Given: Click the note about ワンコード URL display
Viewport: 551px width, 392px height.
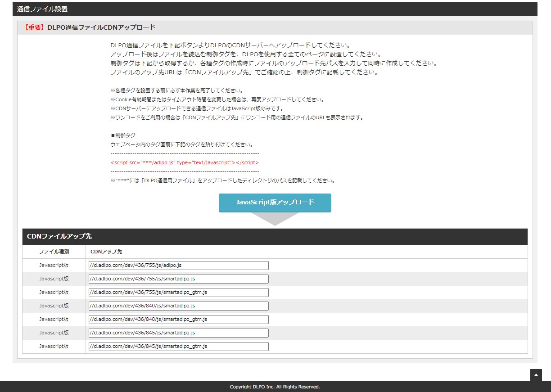Looking at the screenshot, I should (237, 117).
